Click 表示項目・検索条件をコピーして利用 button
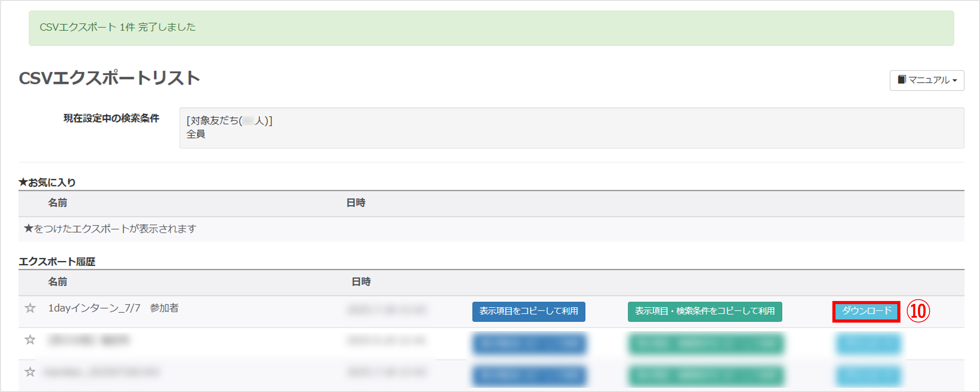This screenshot has height=392, width=980. (705, 311)
